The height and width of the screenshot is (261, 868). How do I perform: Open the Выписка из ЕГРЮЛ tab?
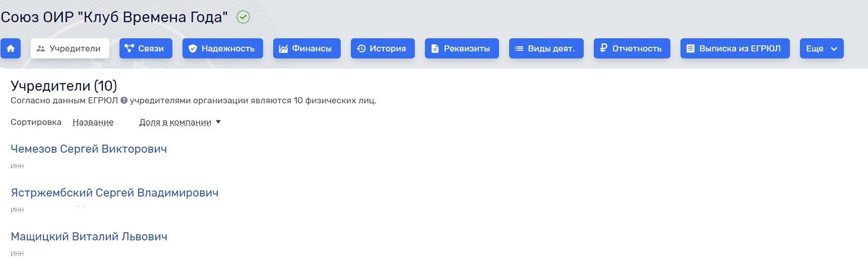pos(735,48)
